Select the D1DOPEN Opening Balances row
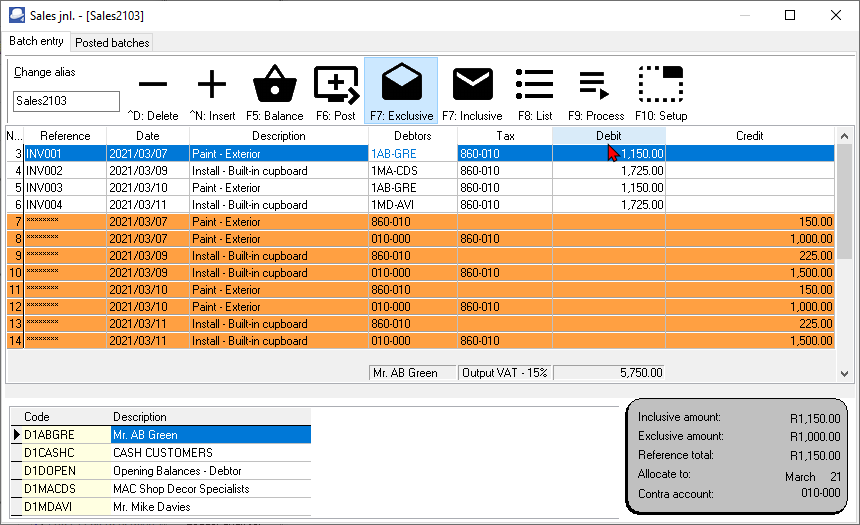860x525 pixels. point(161,471)
